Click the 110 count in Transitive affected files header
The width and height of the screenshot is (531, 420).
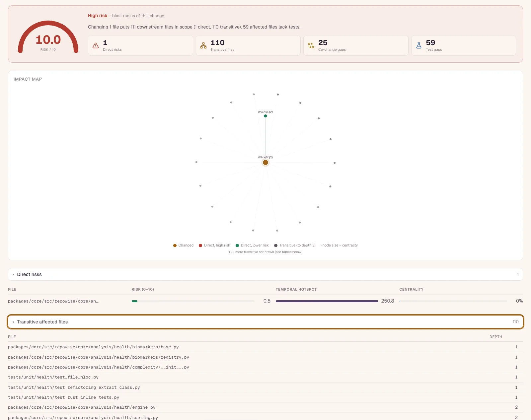[x=515, y=322]
